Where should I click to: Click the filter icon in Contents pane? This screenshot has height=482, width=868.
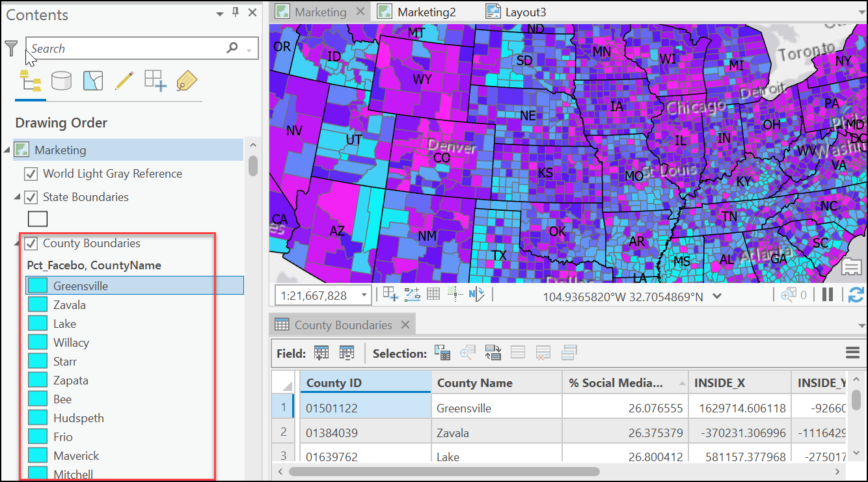11,47
